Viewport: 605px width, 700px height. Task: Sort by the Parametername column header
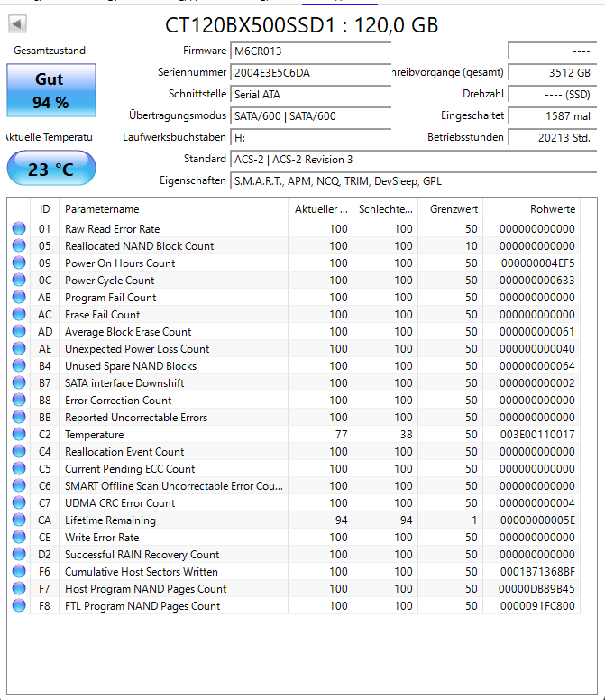pyautogui.click(x=173, y=209)
